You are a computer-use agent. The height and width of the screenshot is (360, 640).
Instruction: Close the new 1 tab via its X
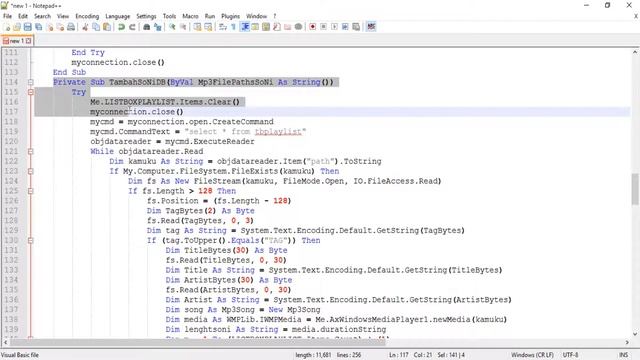coord(28,41)
